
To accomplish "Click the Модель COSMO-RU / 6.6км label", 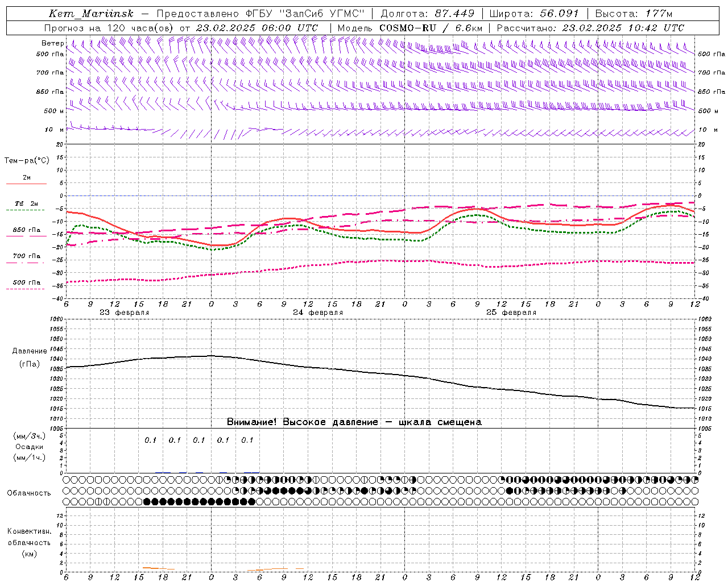I will (x=410, y=28).
